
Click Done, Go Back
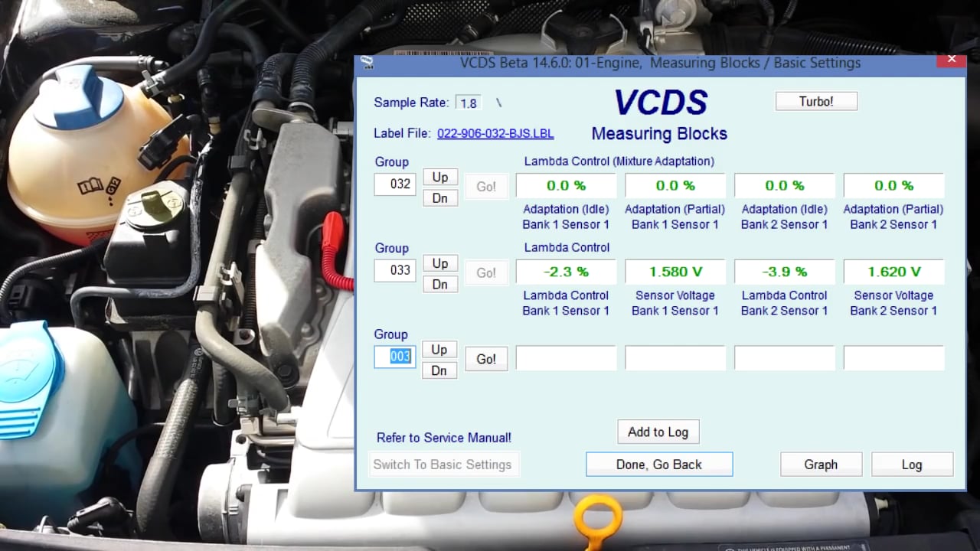[659, 465]
